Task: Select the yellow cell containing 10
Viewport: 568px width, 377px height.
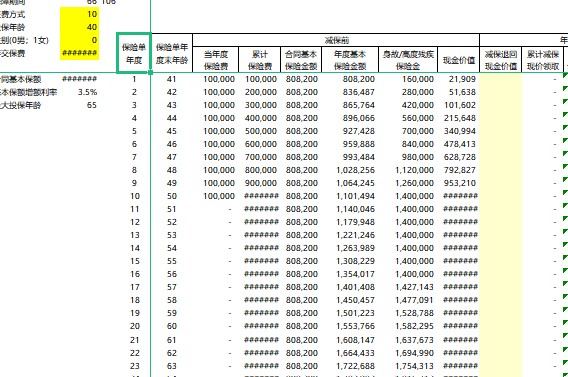Action: (79, 14)
